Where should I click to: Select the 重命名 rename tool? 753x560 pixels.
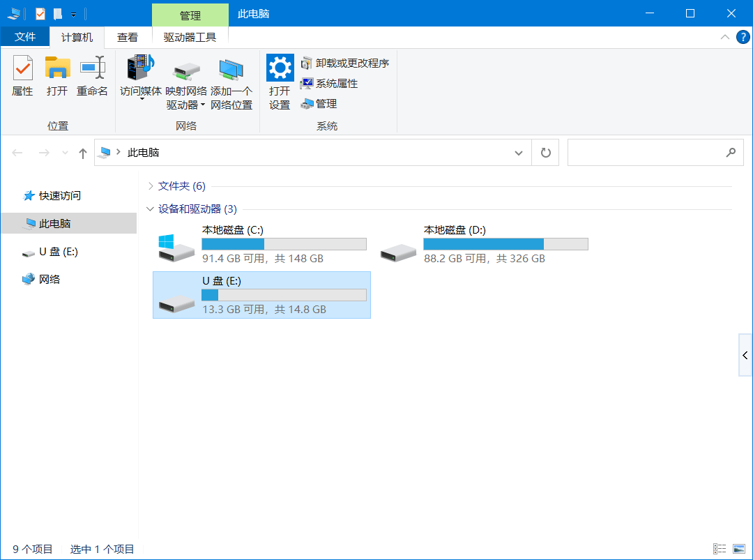[x=92, y=75]
